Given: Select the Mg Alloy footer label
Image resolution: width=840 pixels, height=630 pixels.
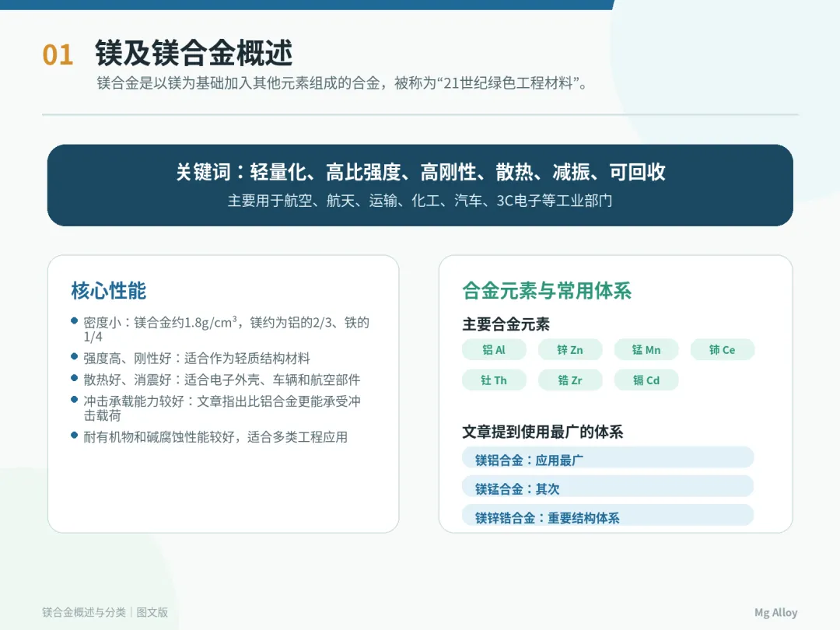Looking at the screenshot, I should 775,612.
